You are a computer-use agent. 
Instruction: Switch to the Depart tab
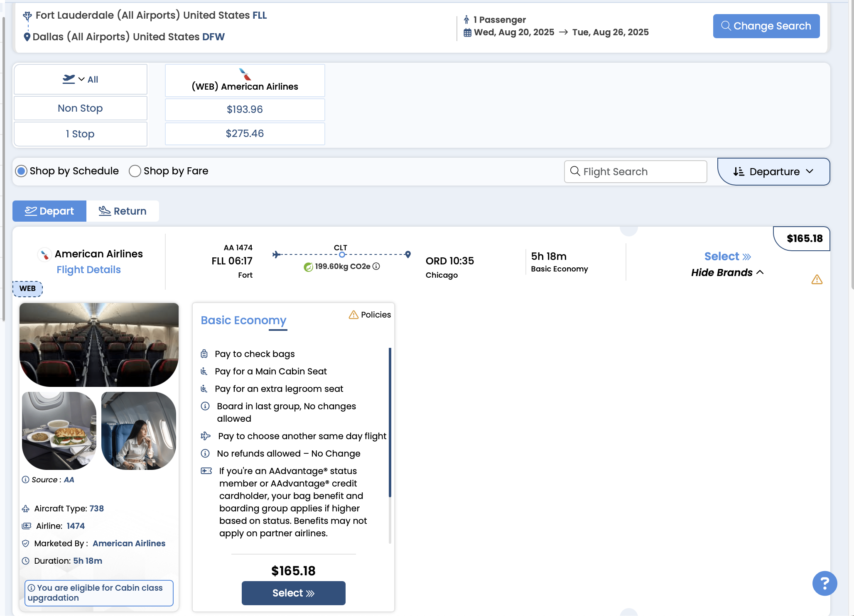[x=49, y=211]
